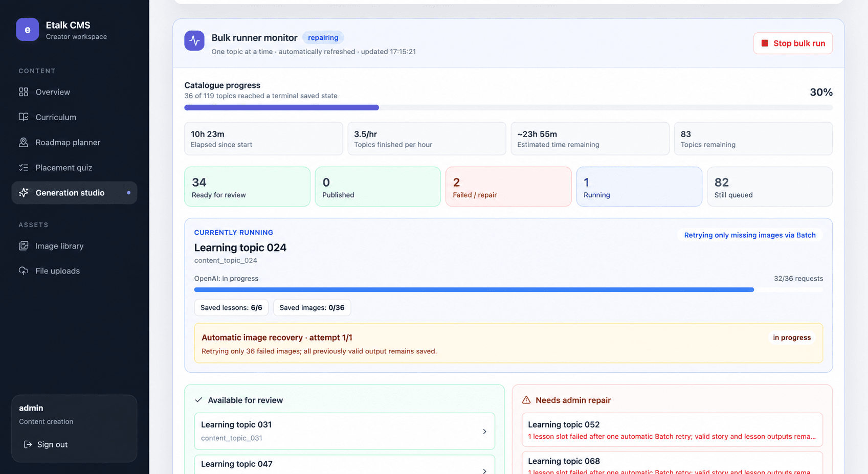This screenshot has width=868, height=474.
Task: Expand Learning topic 031 chevron
Action: pos(484,432)
